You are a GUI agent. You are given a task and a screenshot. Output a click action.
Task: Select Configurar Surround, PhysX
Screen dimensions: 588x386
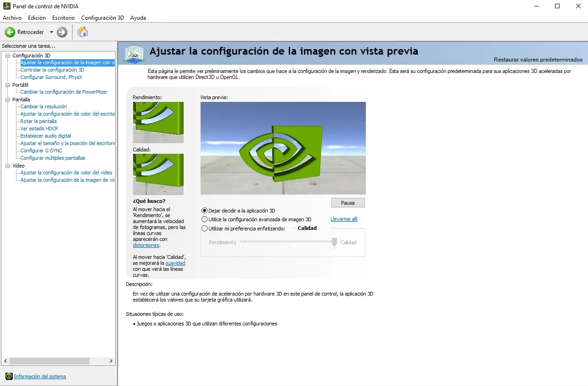click(x=51, y=77)
